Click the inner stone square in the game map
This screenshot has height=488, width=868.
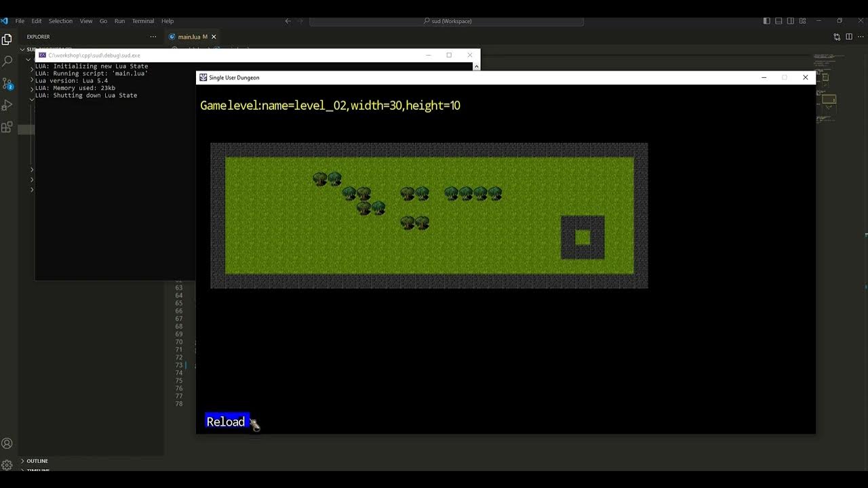click(x=583, y=237)
